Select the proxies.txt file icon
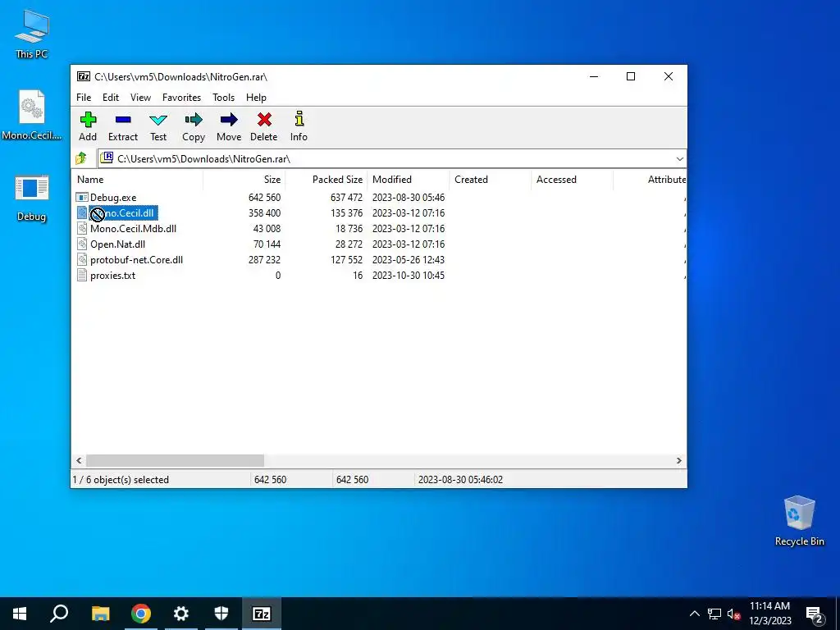The image size is (840, 630). (x=81, y=276)
